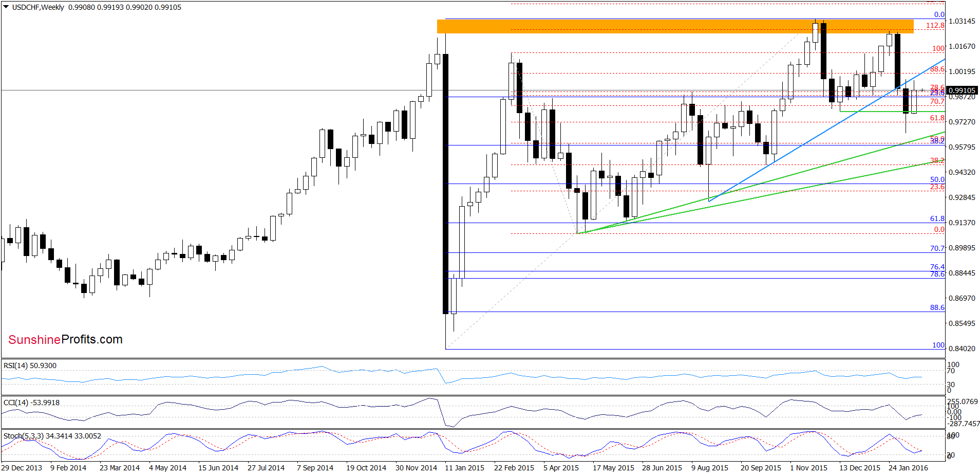Click the 27 Jul 2014 date label
This screenshot has width=980, height=475.
click(x=266, y=467)
